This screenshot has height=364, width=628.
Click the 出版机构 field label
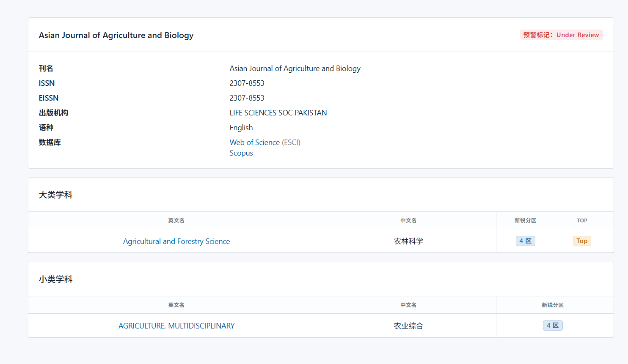[53, 113]
